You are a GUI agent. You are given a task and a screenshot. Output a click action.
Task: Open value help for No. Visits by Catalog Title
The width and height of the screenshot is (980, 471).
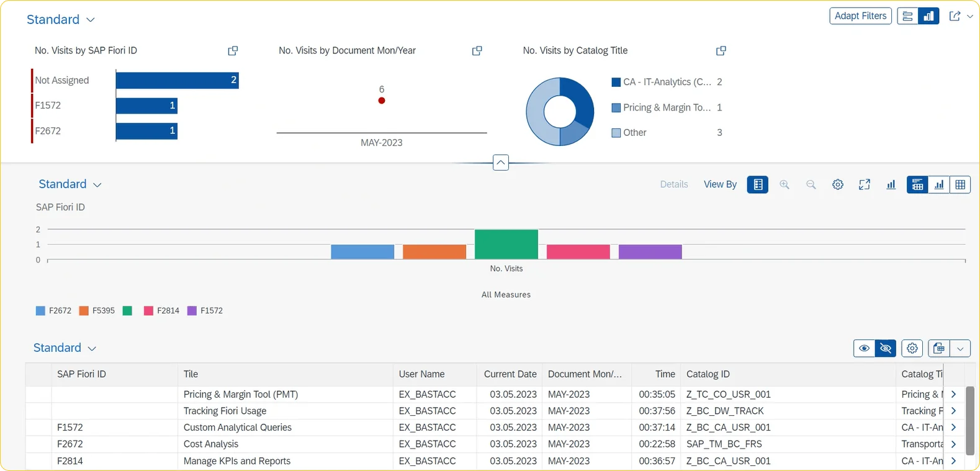(721, 51)
